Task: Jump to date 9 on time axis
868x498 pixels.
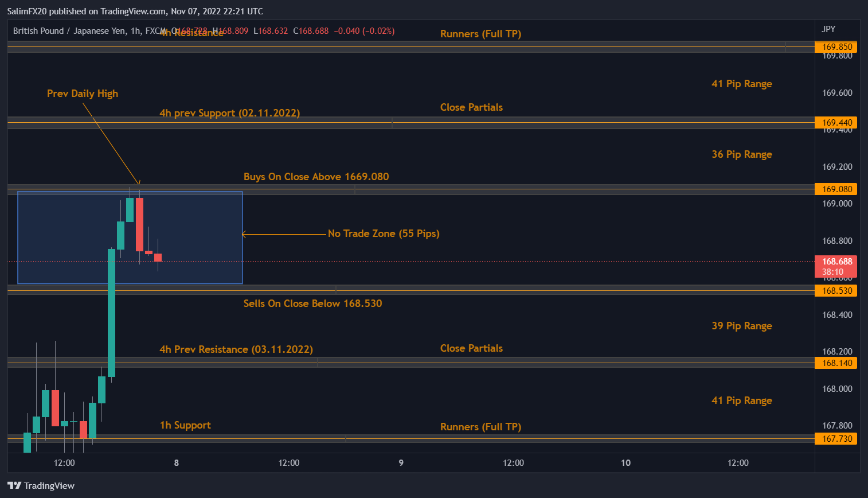Action: point(401,463)
